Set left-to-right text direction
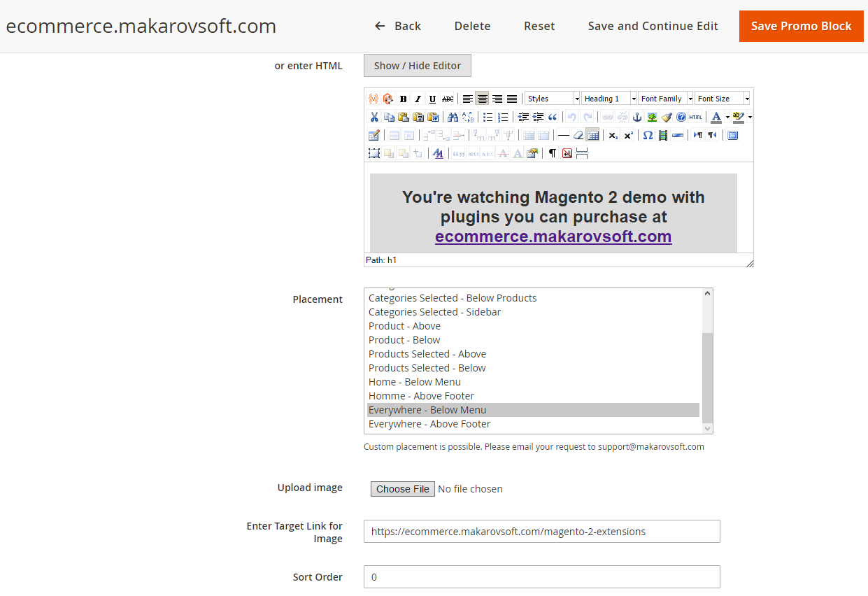The height and width of the screenshot is (596, 868). tap(697, 135)
